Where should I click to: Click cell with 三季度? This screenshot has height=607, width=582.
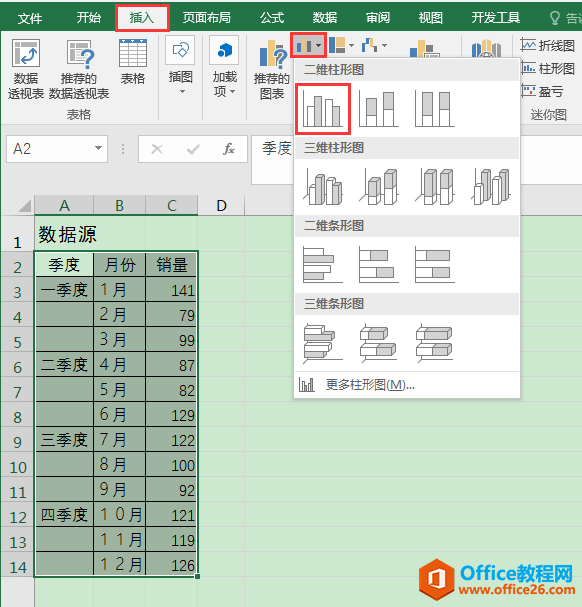tap(64, 439)
